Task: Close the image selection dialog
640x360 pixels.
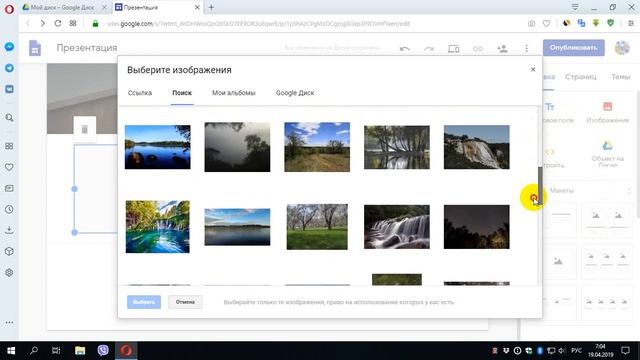Action: [x=533, y=69]
